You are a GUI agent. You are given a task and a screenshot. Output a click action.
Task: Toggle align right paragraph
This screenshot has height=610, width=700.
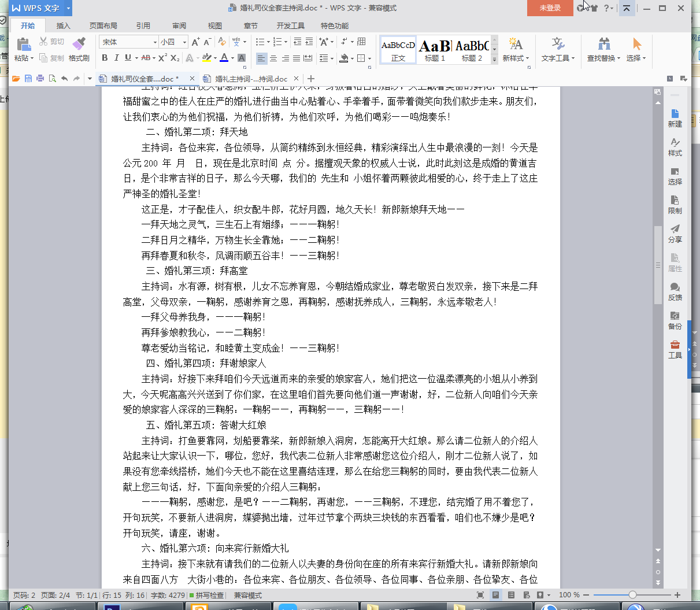(285, 58)
